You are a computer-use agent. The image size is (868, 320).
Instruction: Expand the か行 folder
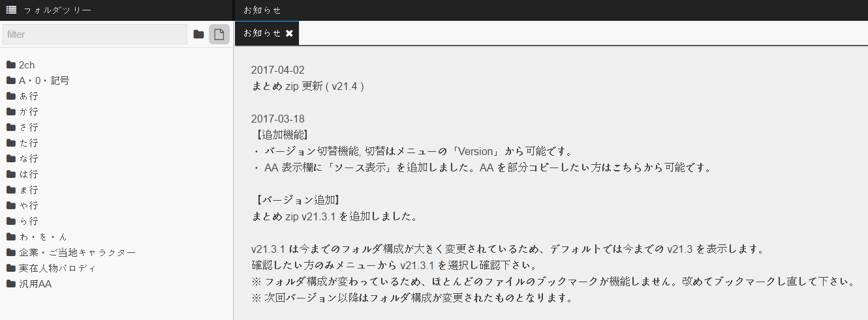28,111
